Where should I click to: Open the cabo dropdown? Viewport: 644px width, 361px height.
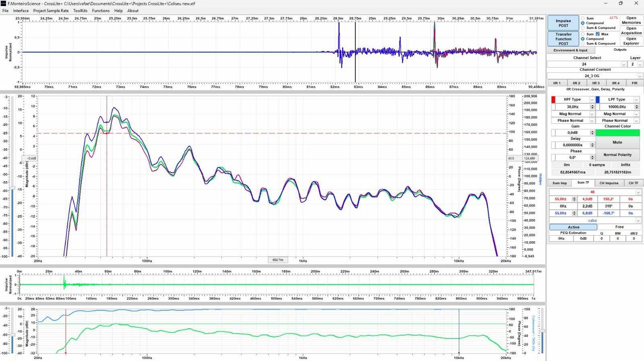[x=595, y=221]
